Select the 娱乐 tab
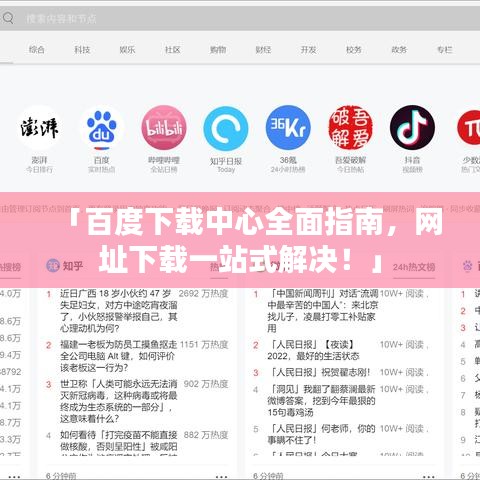Image resolution: width=480 pixels, height=480 pixels. click(127, 50)
